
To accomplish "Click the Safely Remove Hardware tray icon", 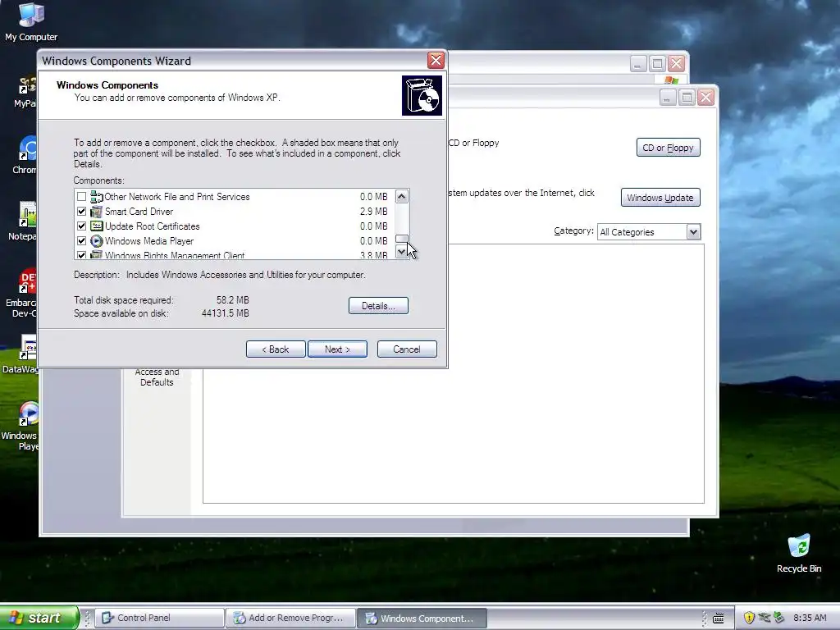I will (x=764, y=618).
